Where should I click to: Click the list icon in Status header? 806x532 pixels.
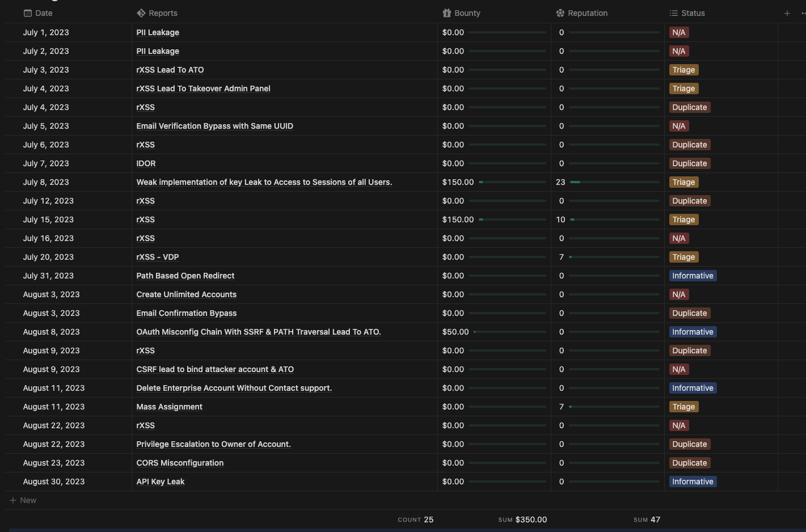coord(674,13)
